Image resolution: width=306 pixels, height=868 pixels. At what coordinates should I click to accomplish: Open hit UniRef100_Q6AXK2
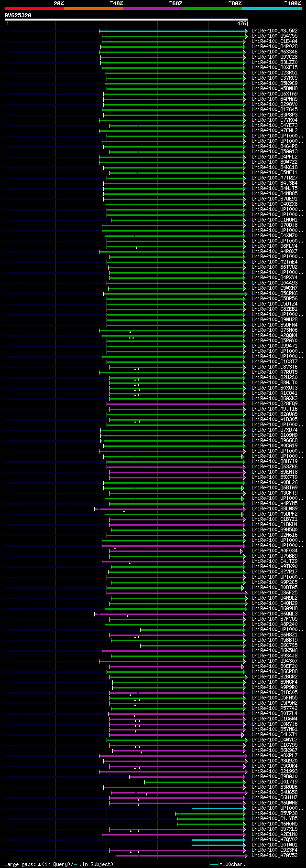pos(274,398)
